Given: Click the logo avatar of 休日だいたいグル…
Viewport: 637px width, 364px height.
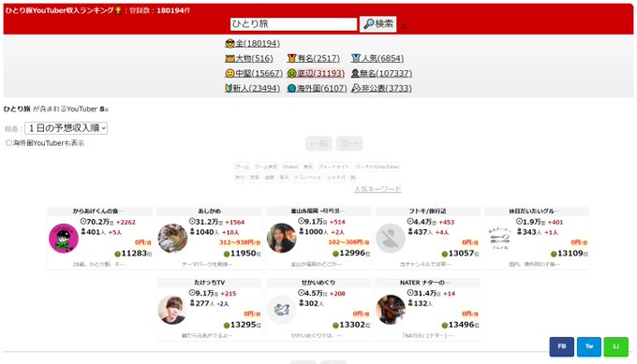Looking at the screenshot, I should tap(499, 239).
